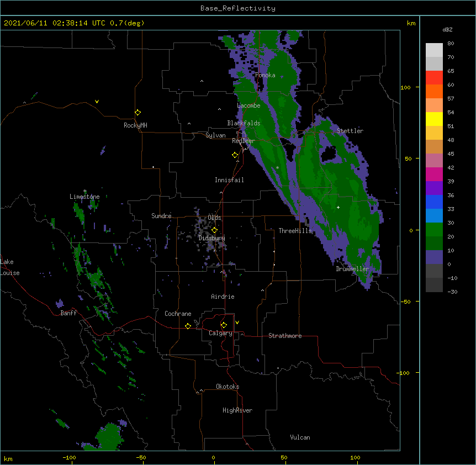Click the yellow diamond marker below RedDeer

point(235,155)
